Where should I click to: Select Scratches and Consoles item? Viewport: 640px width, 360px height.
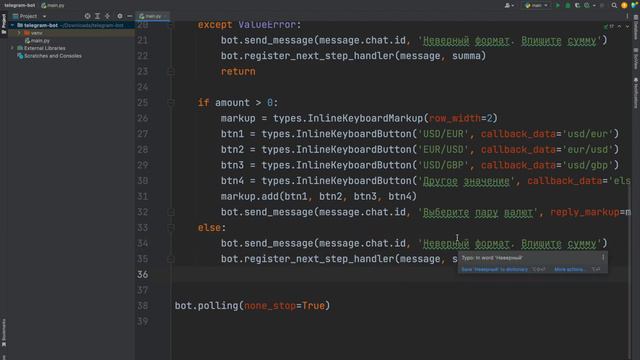click(x=49, y=56)
